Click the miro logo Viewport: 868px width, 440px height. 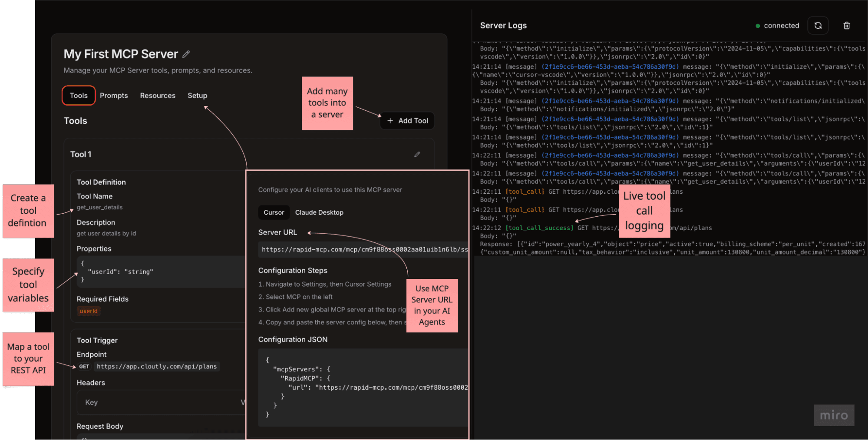[834, 415]
